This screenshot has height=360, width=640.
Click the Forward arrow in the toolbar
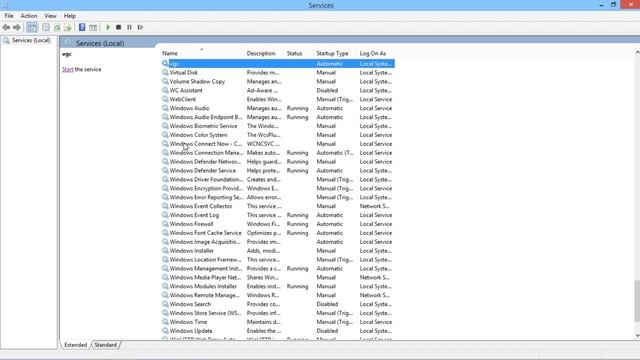[x=17, y=27]
